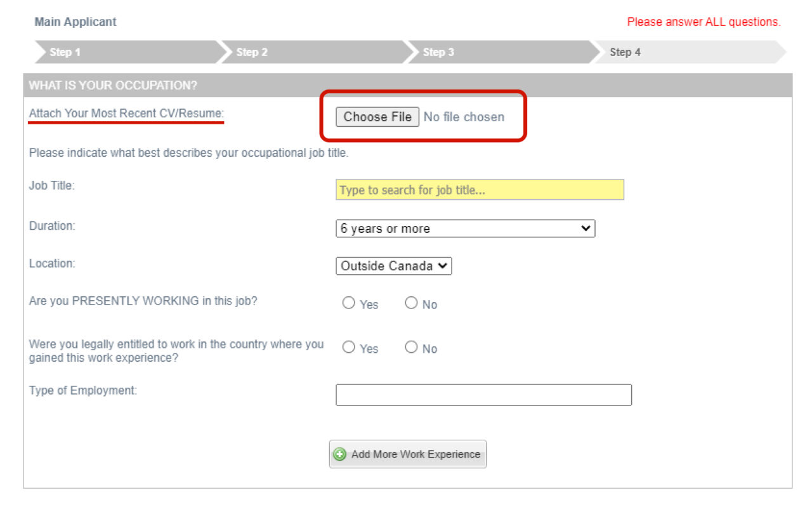Click the Choose File button
This screenshot has width=812, height=507.
pyautogui.click(x=377, y=117)
